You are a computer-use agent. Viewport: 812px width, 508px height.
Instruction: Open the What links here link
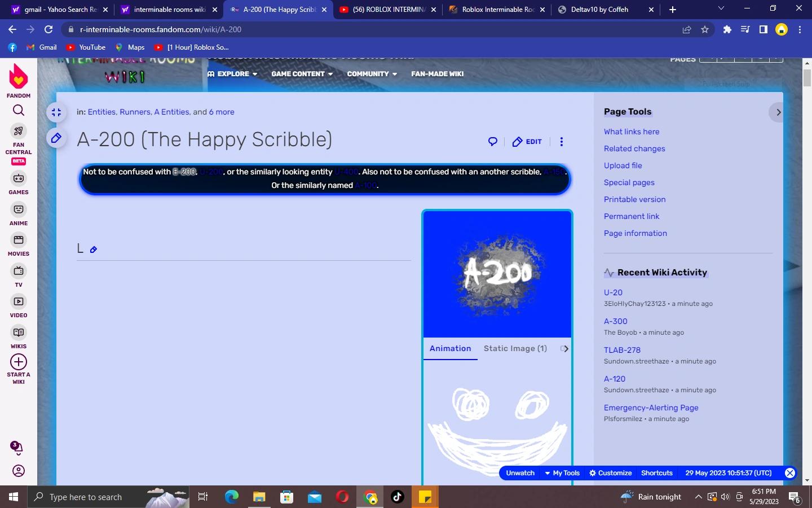click(x=632, y=132)
